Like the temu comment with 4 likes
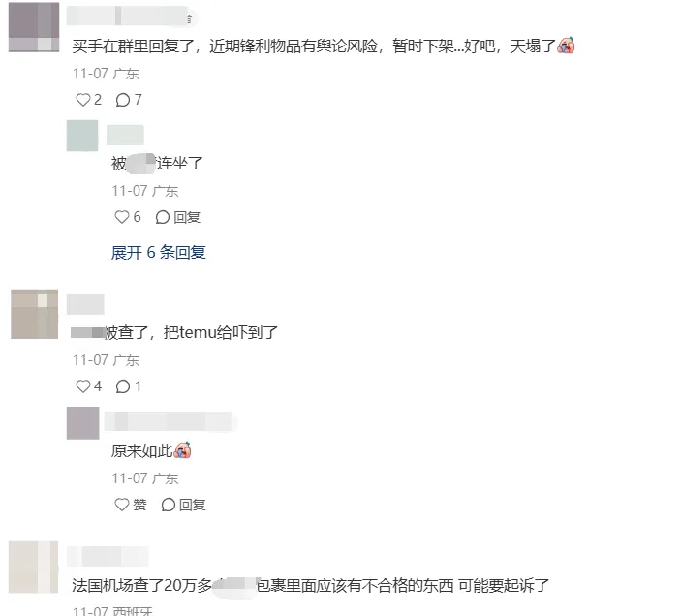 point(88,386)
